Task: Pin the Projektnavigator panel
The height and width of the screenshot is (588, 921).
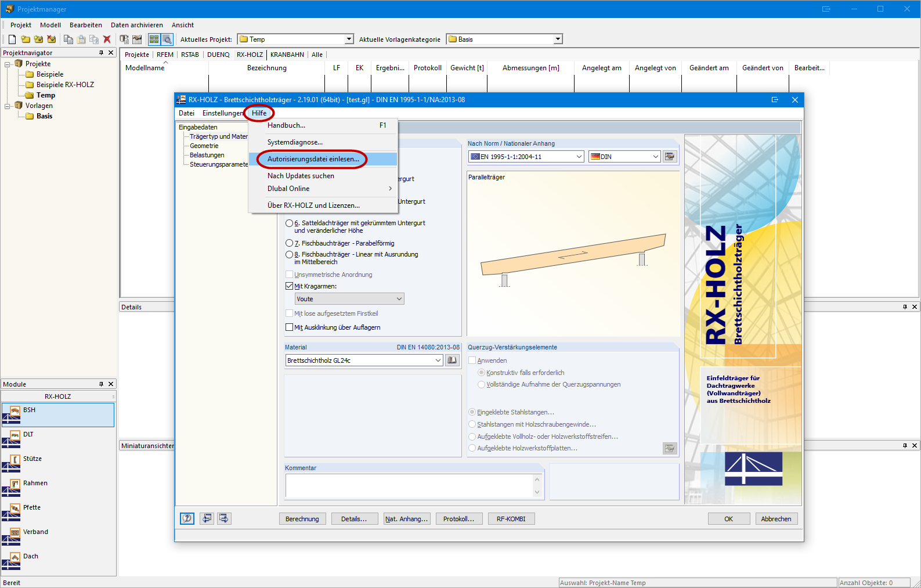Action: (101, 53)
